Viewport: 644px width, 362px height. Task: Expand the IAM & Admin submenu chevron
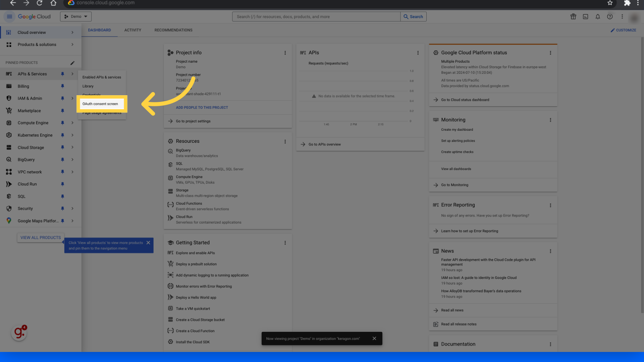tap(72, 98)
